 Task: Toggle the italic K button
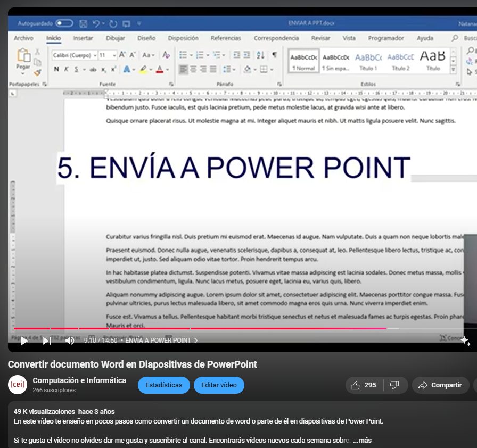point(67,69)
